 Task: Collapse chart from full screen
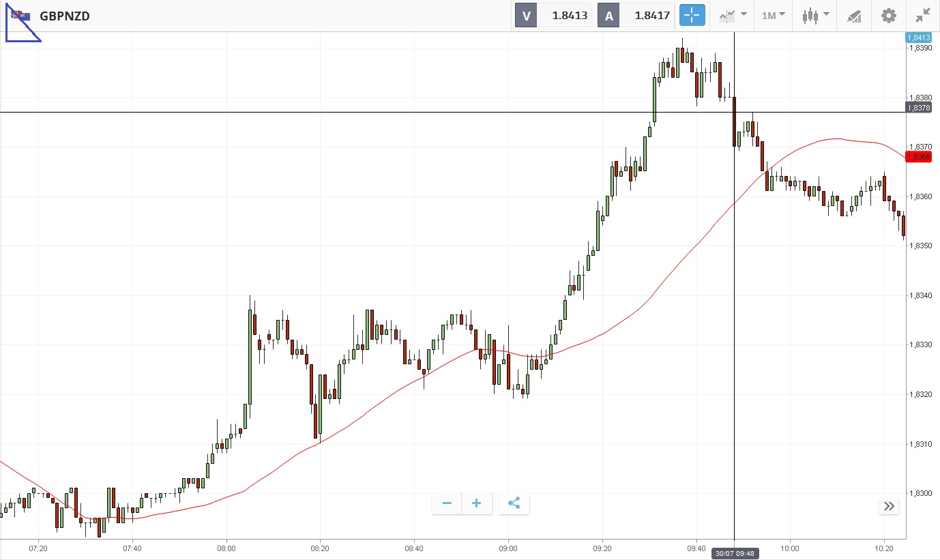[923, 15]
